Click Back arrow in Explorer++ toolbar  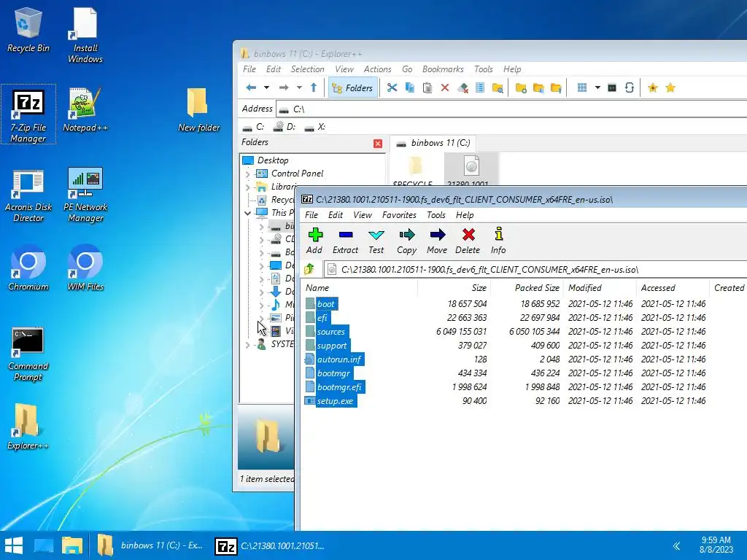pos(251,87)
